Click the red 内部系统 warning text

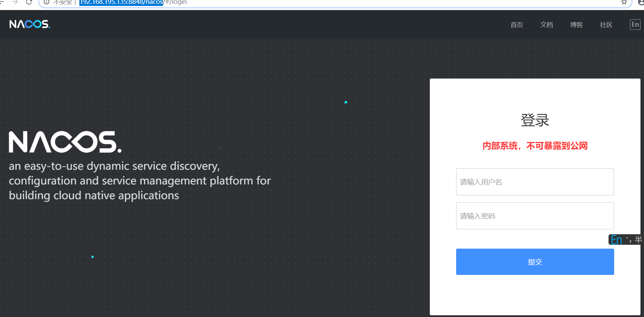pos(535,146)
